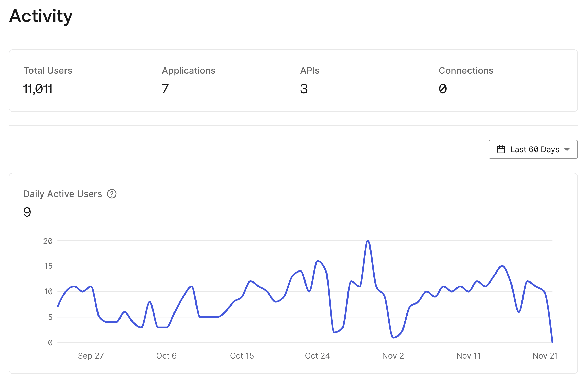Click the APIs count of 3

coord(304,89)
